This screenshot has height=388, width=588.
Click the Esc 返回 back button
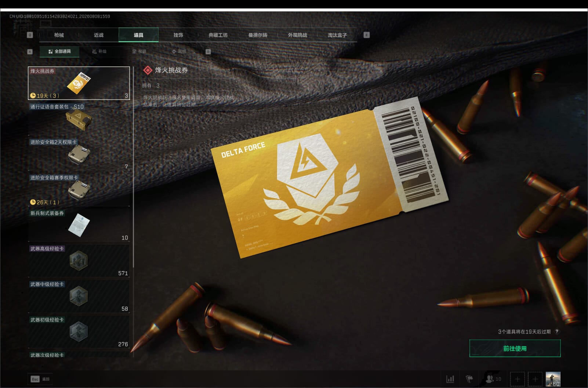(40, 379)
